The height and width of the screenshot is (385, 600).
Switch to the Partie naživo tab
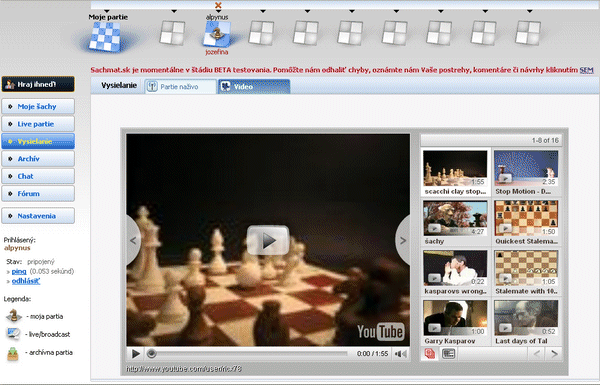(180, 86)
